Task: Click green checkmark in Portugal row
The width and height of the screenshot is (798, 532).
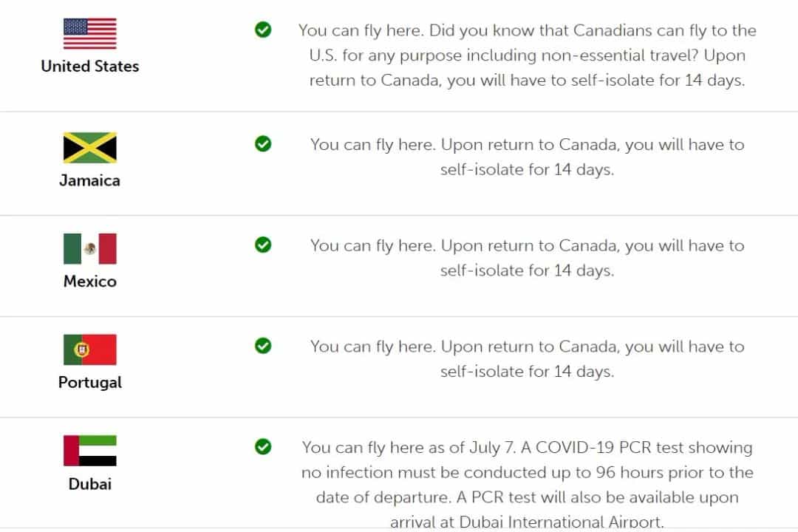Action: [x=263, y=346]
